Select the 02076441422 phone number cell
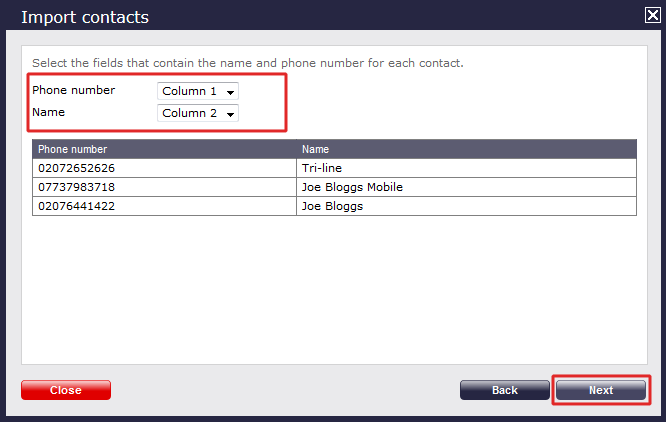 coord(165,206)
